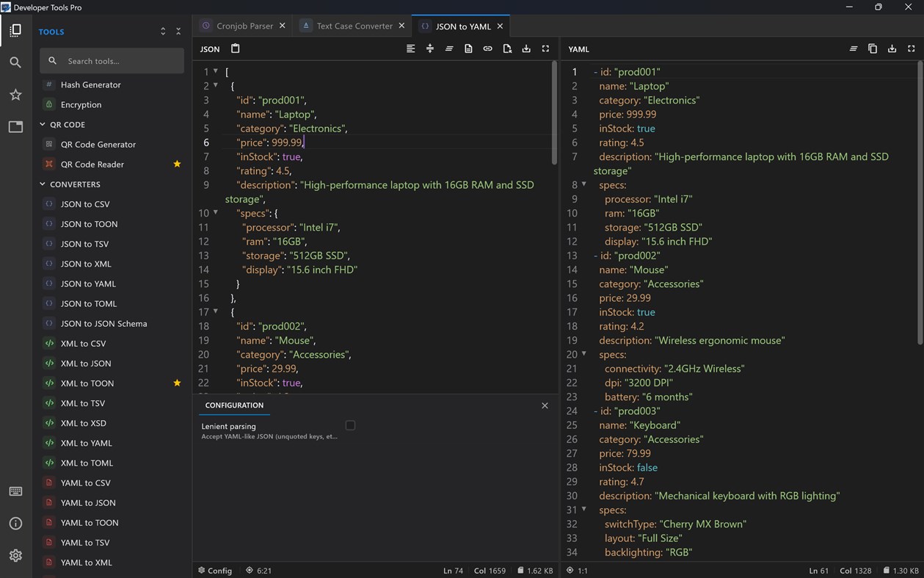Fold JSON line 2 object

(x=216, y=85)
